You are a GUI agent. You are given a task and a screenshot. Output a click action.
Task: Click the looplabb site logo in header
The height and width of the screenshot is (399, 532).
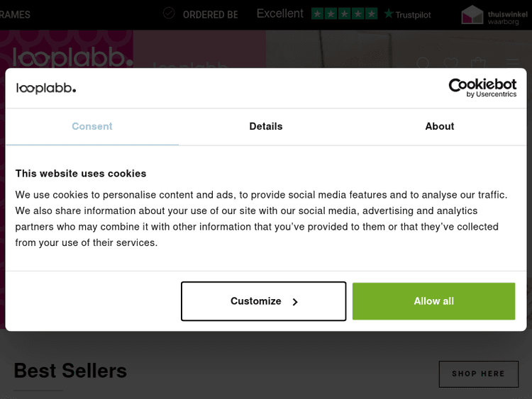[72, 57]
